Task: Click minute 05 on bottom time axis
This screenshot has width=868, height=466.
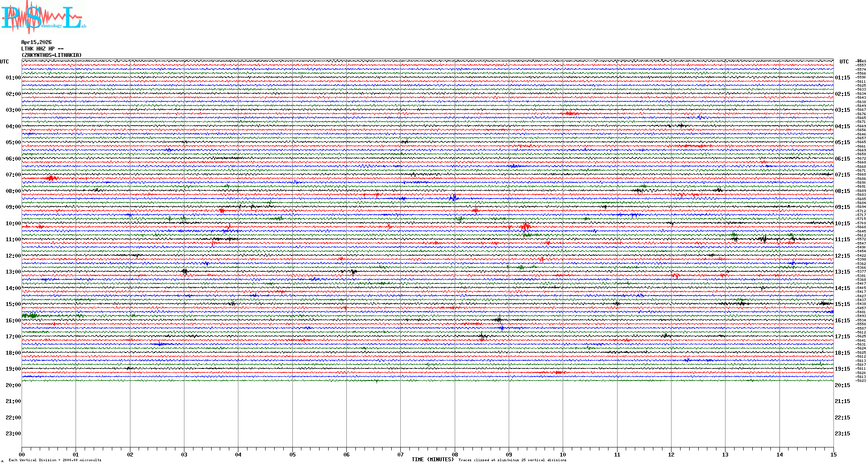Action: click(x=292, y=455)
